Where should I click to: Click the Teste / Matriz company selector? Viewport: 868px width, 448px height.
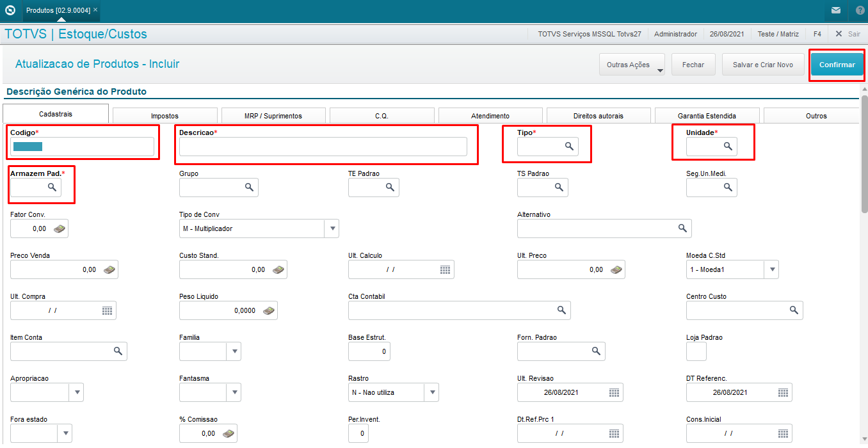778,34
